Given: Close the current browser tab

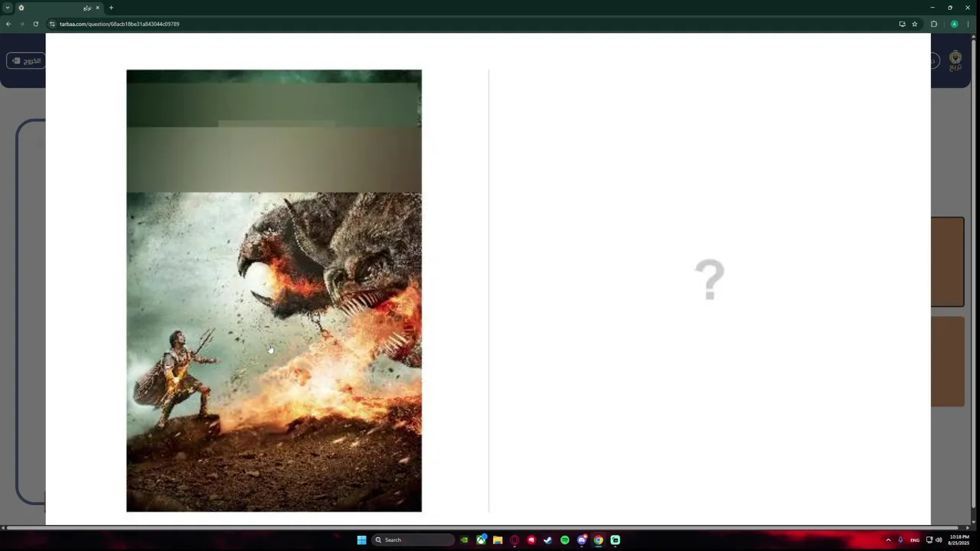Looking at the screenshot, I should pyautogui.click(x=97, y=8).
